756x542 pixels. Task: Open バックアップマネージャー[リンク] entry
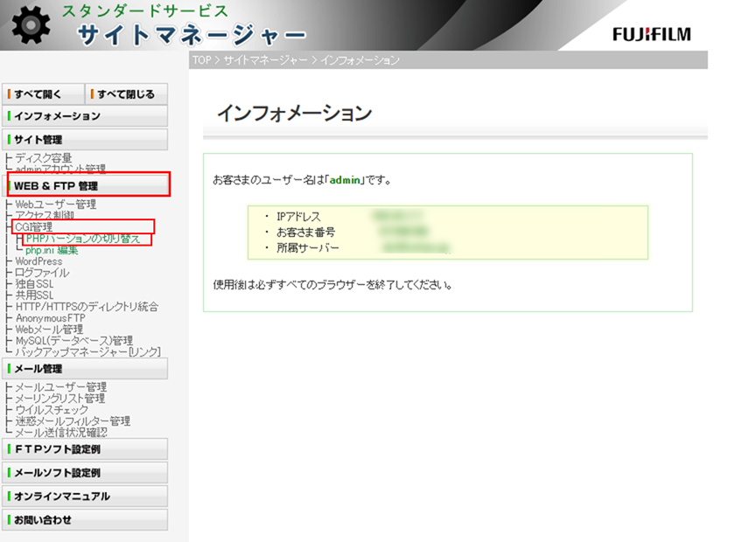[x=87, y=352]
